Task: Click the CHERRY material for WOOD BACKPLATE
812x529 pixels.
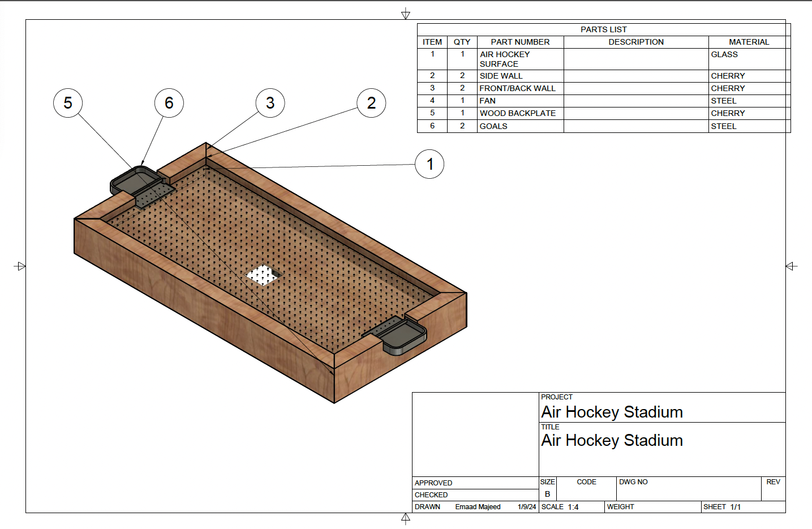Action: (x=749, y=113)
